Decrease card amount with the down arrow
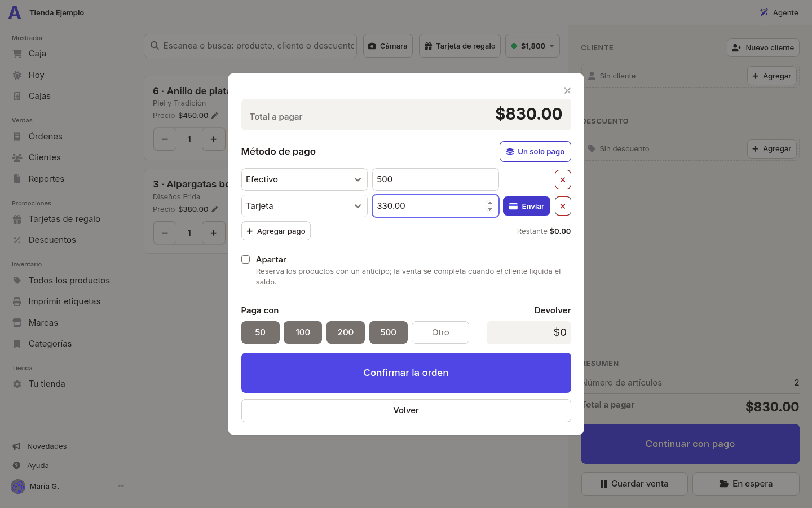The height and width of the screenshot is (508, 812). click(x=489, y=209)
